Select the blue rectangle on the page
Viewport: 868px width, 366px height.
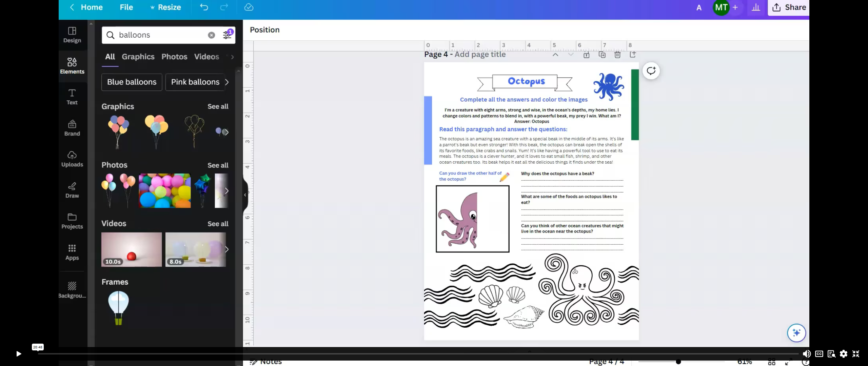[428, 130]
